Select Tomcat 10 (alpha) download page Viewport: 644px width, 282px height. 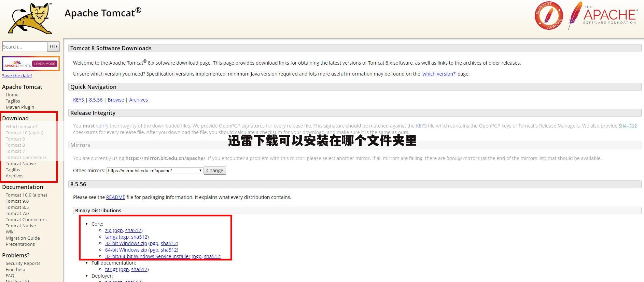click(x=25, y=133)
